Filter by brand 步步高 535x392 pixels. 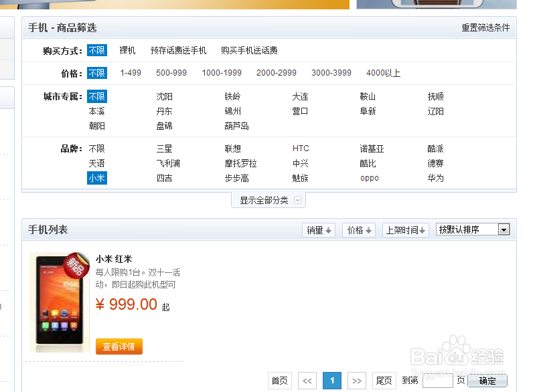(237, 178)
